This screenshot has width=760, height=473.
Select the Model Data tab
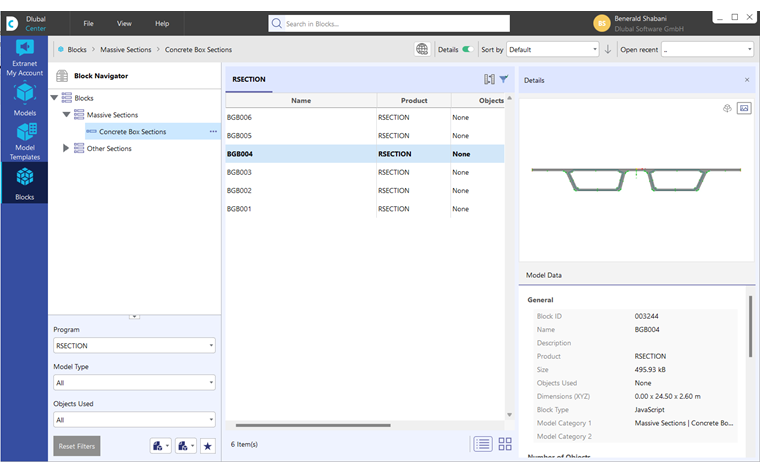click(x=544, y=275)
